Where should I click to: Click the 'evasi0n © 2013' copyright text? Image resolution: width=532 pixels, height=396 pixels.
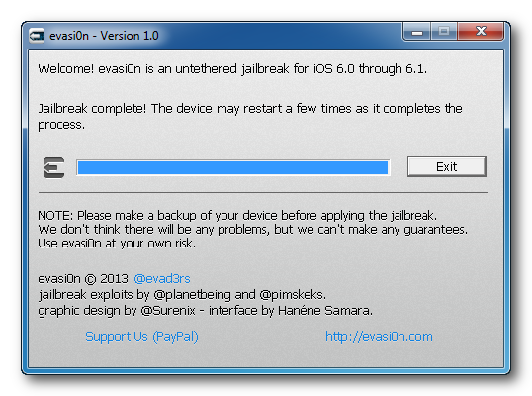click(x=83, y=279)
